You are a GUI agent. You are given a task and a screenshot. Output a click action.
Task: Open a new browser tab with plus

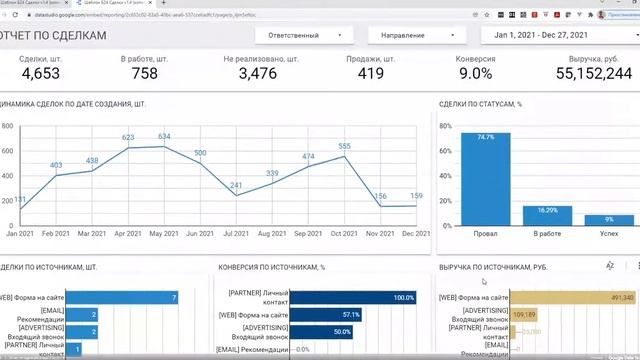tap(163, 2)
